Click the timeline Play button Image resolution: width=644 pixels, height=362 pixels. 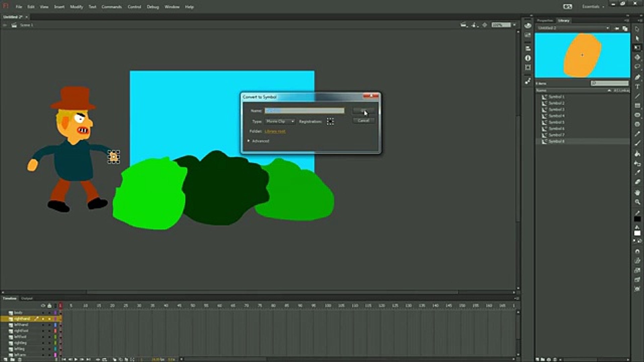pos(76,359)
